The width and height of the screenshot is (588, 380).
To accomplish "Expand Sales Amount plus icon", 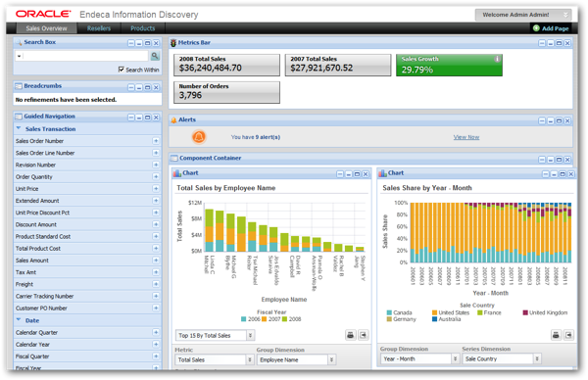I will 156,261.
